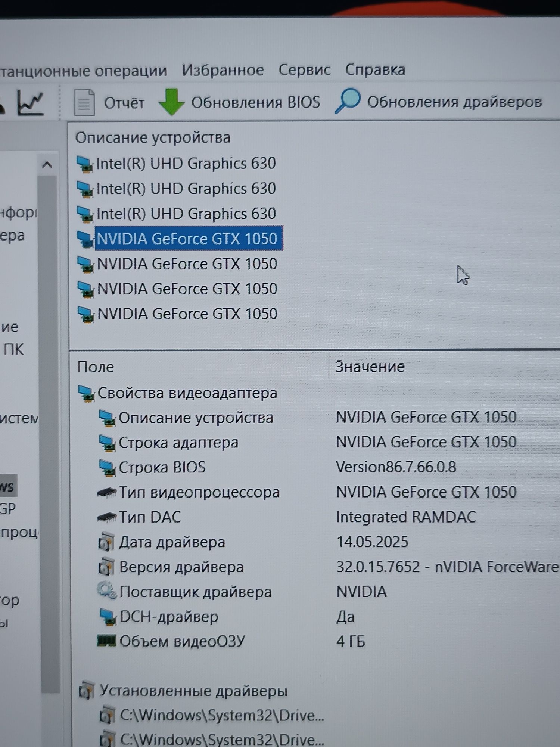The width and height of the screenshot is (560, 747).
Task: Click icon of first Intel UHD row
Action: [x=85, y=164]
